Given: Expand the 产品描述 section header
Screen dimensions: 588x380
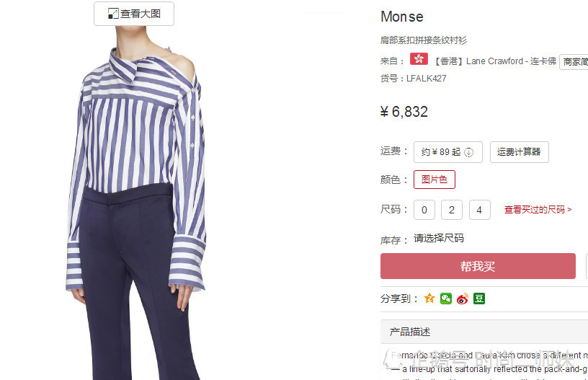Looking at the screenshot, I should click(484, 332).
